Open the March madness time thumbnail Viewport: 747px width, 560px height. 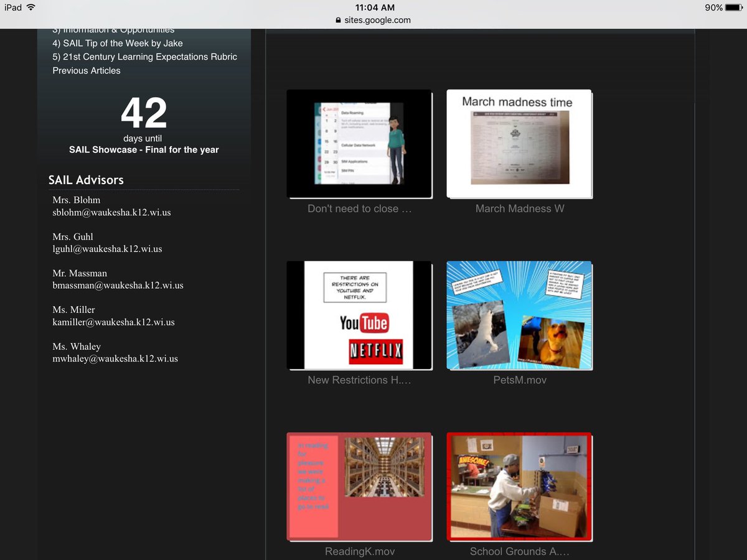[x=519, y=144]
